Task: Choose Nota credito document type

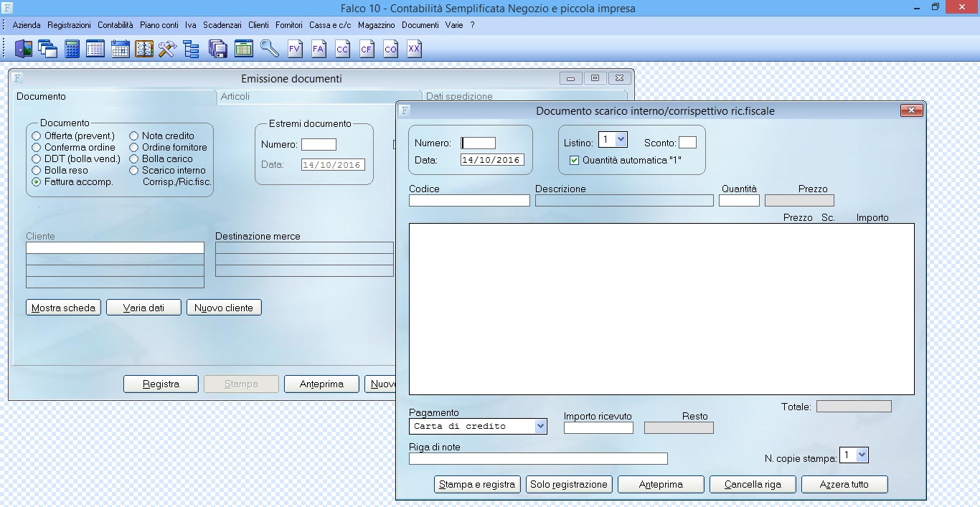Action: (134, 136)
